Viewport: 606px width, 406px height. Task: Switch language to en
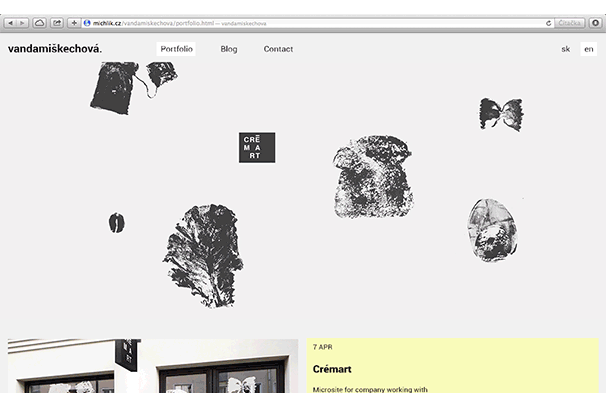[x=589, y=49]
